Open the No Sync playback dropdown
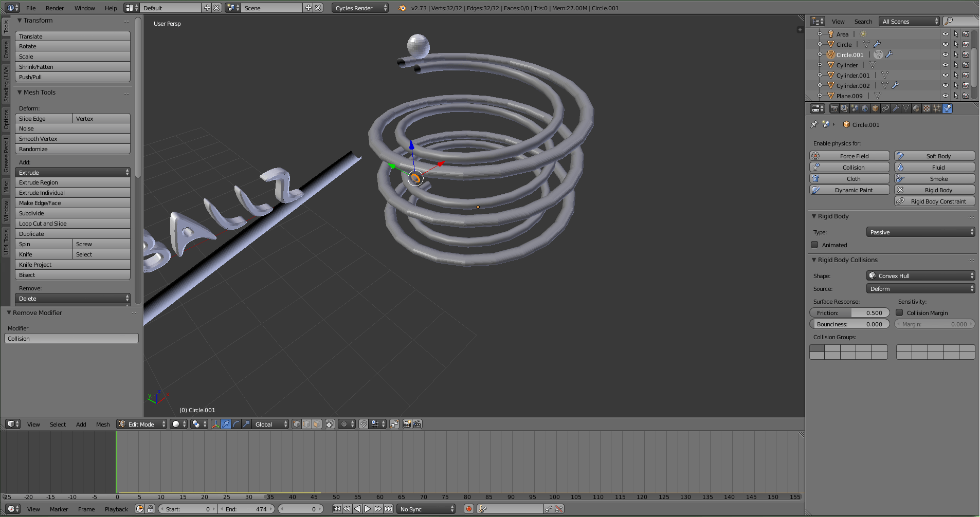Image resolution: width=980 pixels, height=517 pixels. click(426, 509)
